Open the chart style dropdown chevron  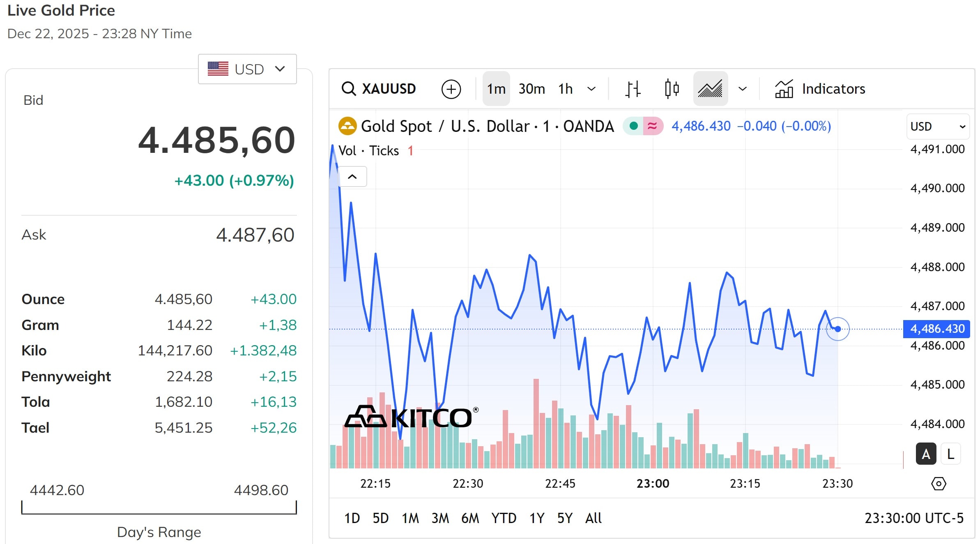(743, 89)
